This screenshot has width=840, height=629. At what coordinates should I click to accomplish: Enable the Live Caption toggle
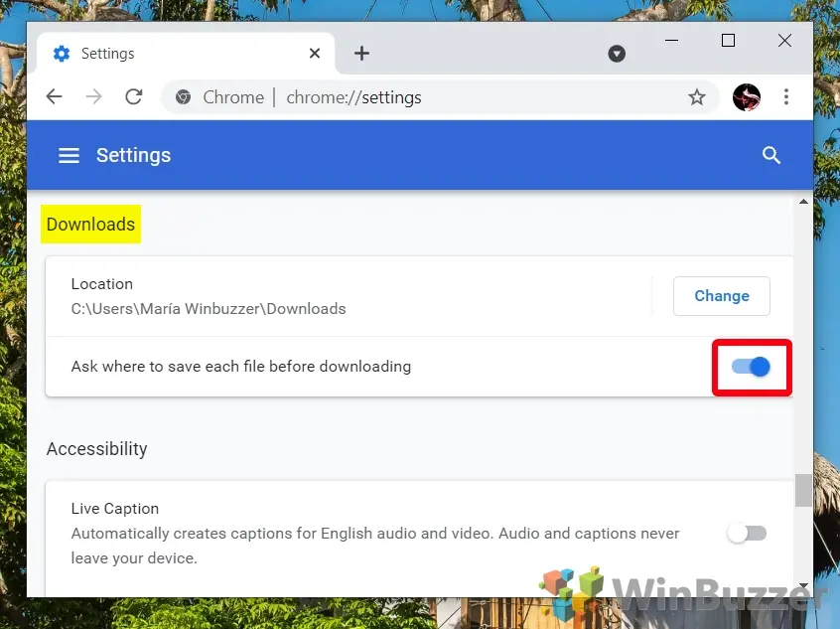pos(747,534)
